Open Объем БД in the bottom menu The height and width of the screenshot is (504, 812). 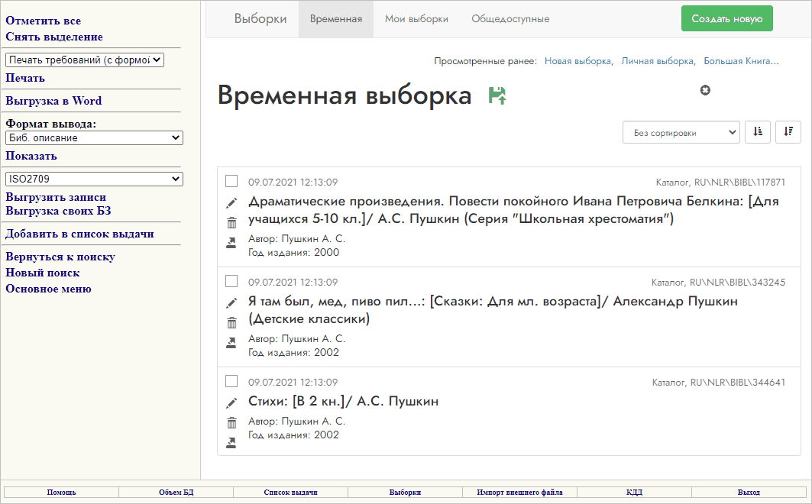tap(176, 492)
